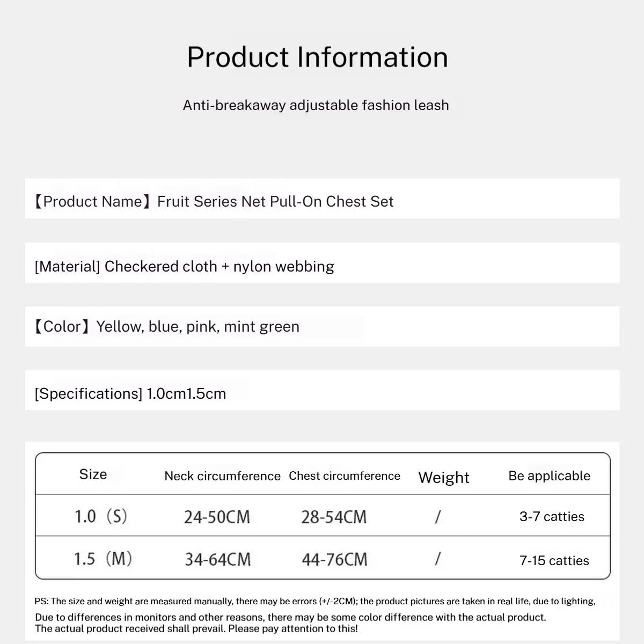
Task: Select the Product Name row
Action: [x=214, y=201]
